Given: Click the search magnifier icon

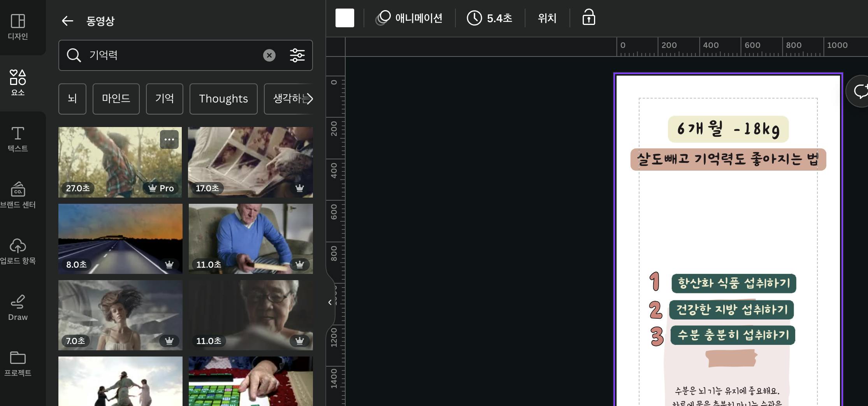Looking at the screenshot, I should click(74, 55).
